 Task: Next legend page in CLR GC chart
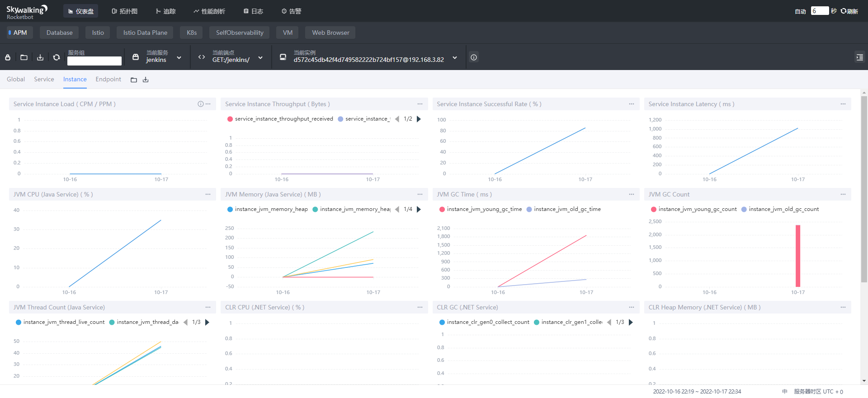tap(631, 322)
